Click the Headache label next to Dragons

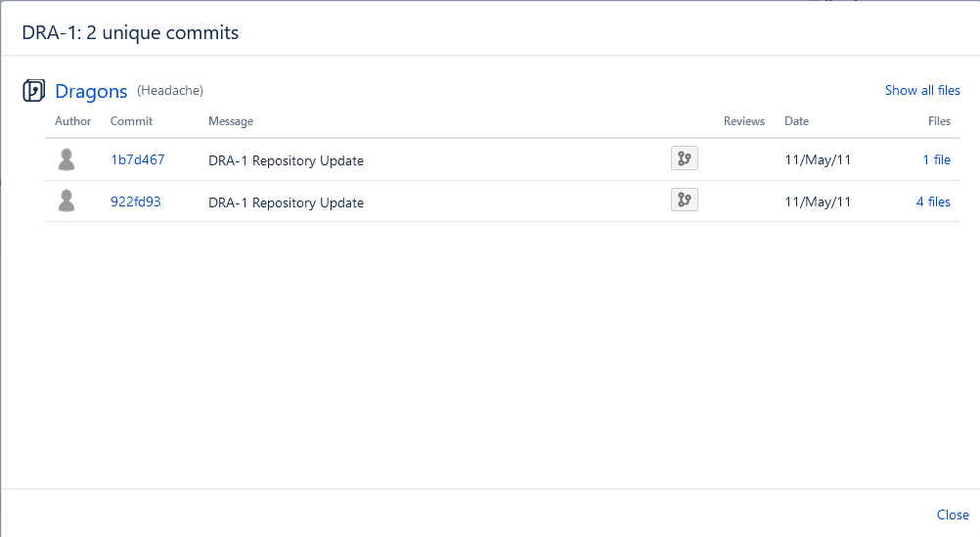click(x=170, y=91)
